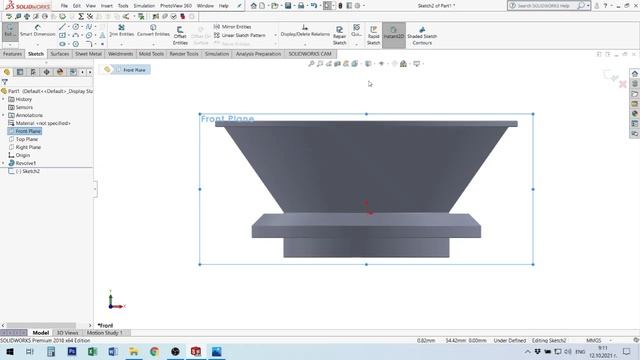Open the Tools menu
Viewport: 640px width, 360px height.
(x=123, y=6)
